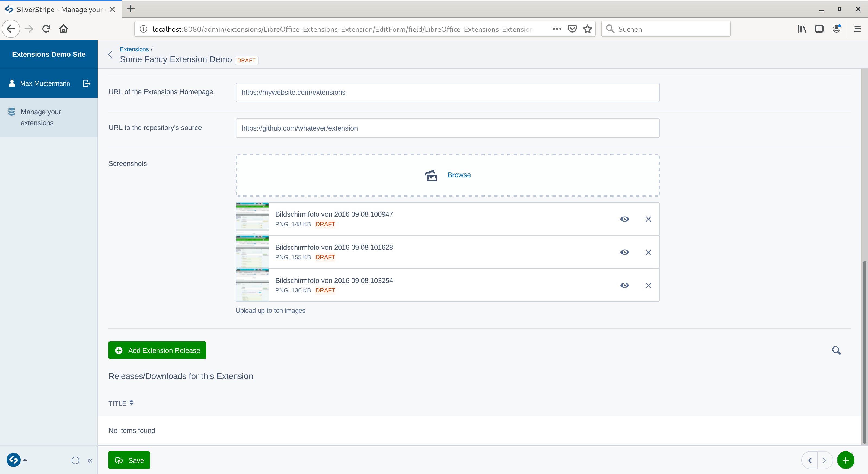Click file name Bildschirmfoto von 2016 09 08 103254
The width and height of the screenshot is (868, 474).
pos(334,280)
